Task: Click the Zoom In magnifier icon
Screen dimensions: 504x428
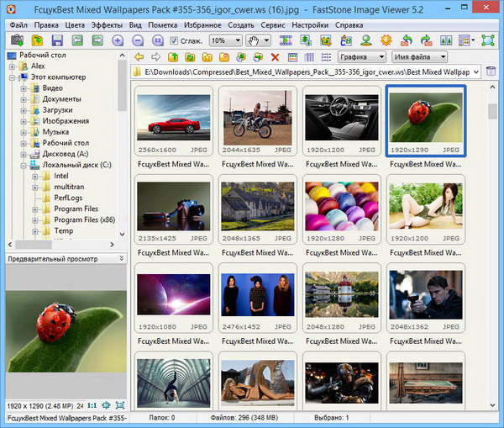Action: [x=117, y=40]
